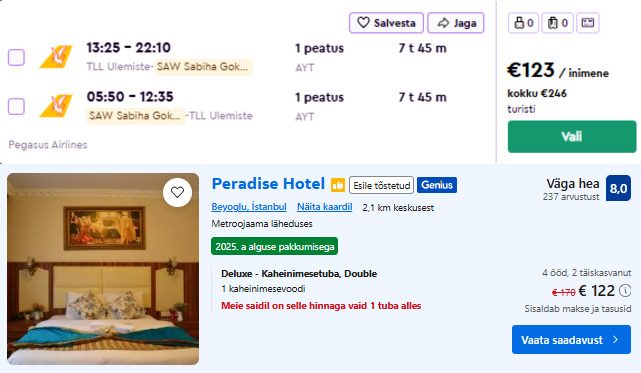Screen dimensions: 641x373
Task: Click the 8,0 review score badge
Action: 619,188
